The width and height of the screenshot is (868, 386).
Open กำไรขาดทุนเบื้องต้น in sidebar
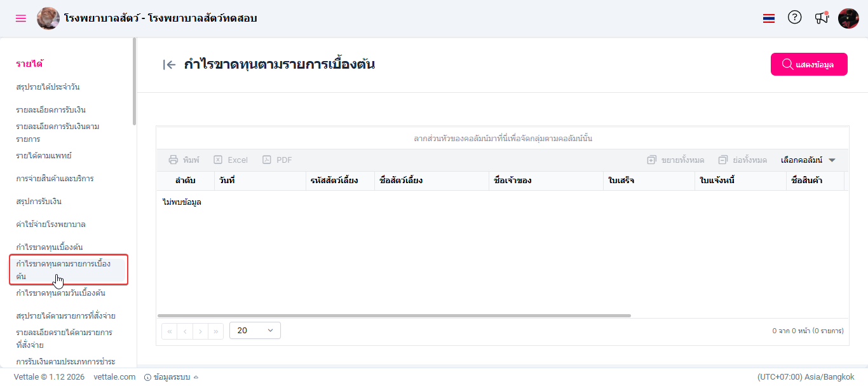click(50, 247)
